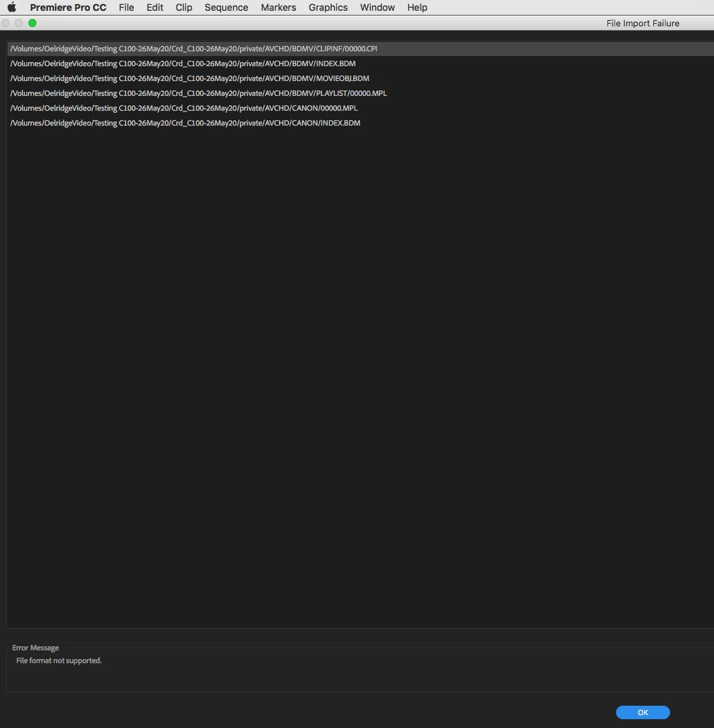Image resolution: width=714 pixels, height=728 pixels.
Task: Click OK to dismiss import failure dialog
Action: (643, 712)
